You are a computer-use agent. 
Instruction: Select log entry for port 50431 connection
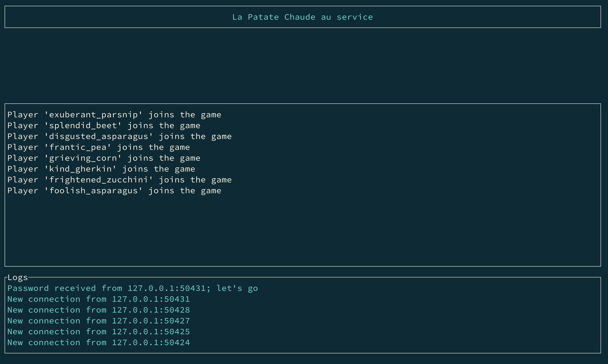[99, 299]
